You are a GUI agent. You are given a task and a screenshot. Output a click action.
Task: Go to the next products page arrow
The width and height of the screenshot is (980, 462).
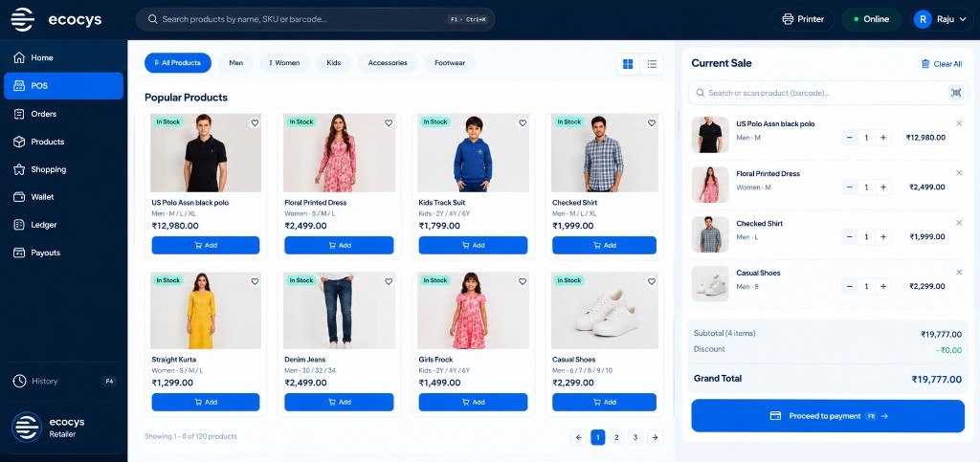tap(655, 438)
